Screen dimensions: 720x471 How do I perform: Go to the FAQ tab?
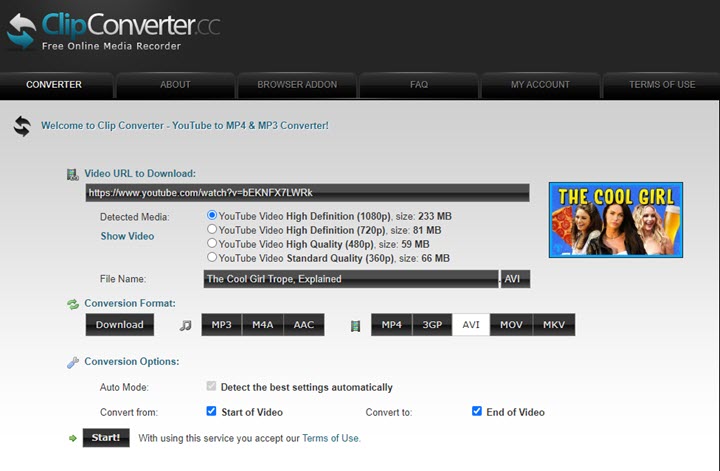[419, 85]
